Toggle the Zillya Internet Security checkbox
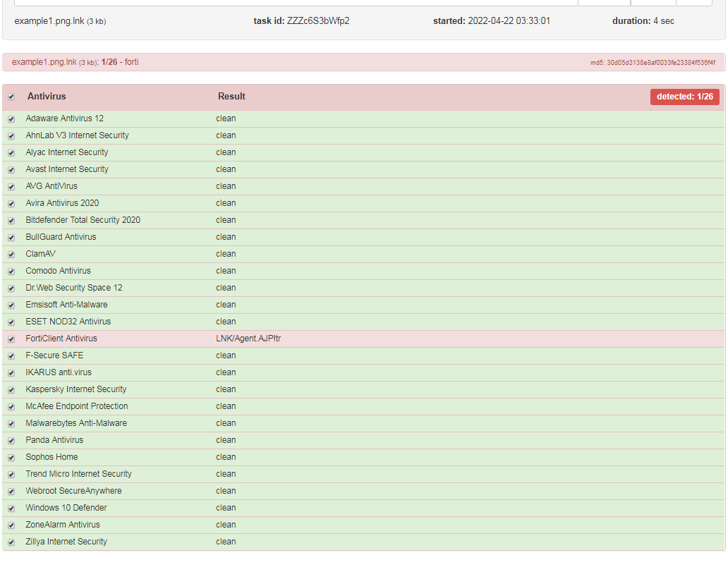Viewport: 728px width, 572px height. 11,543
